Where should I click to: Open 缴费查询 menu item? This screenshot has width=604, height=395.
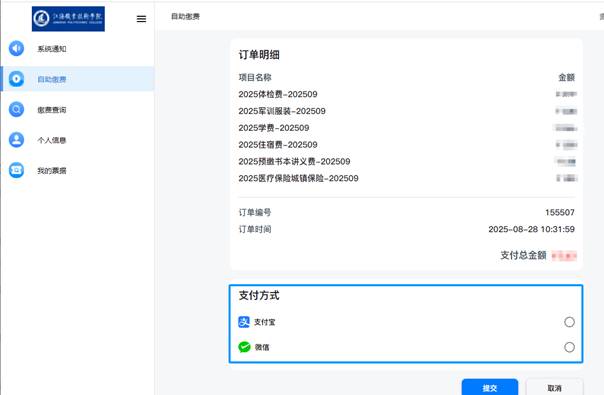pyautogui.click(x=52, y=110)
